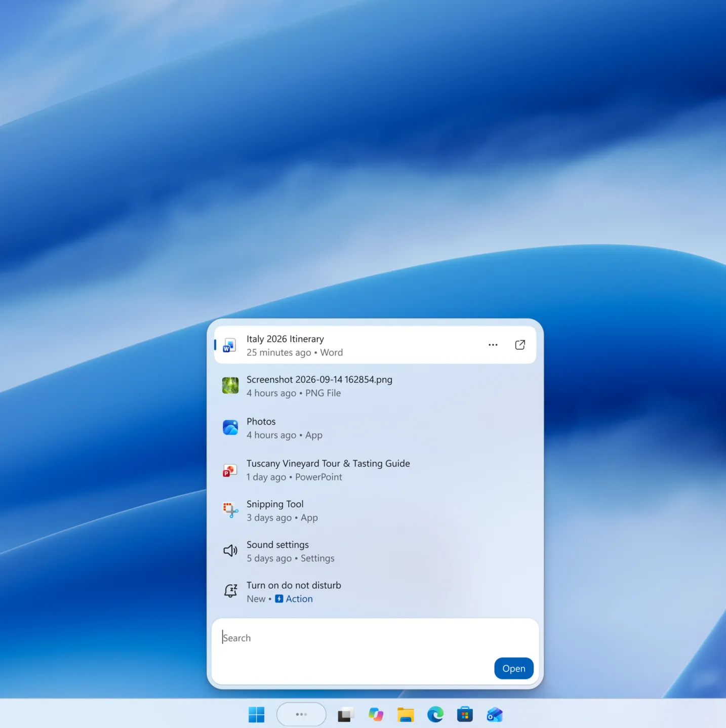Viewport: 726px width, 728px height.
Task: Open the three-dot menu for Italy 2026 Itinerary
Action: pyautogui.click(x=493, y=345)
